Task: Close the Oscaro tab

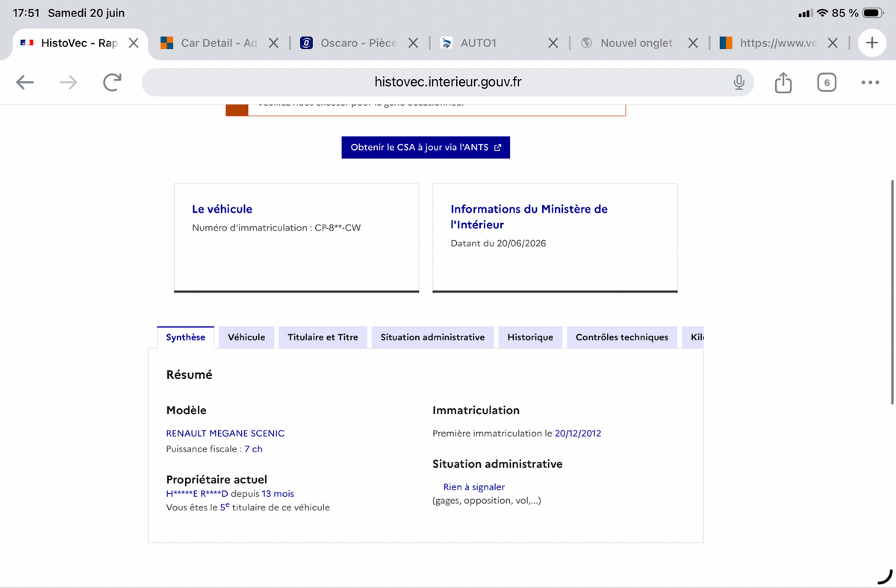Action: coord(414,43)
